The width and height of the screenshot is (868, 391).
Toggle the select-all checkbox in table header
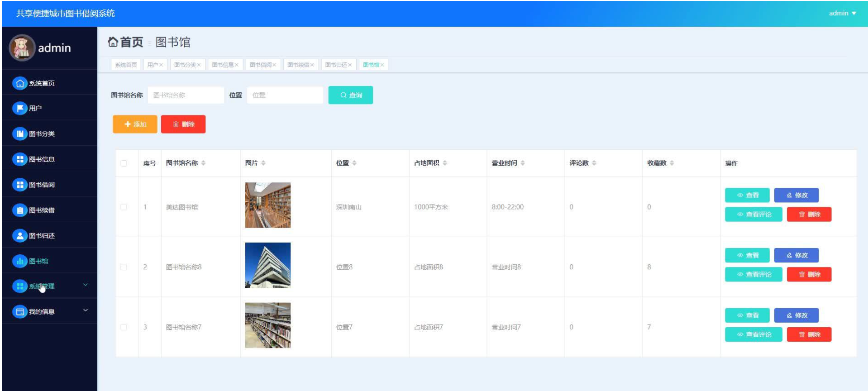point(124,163)
